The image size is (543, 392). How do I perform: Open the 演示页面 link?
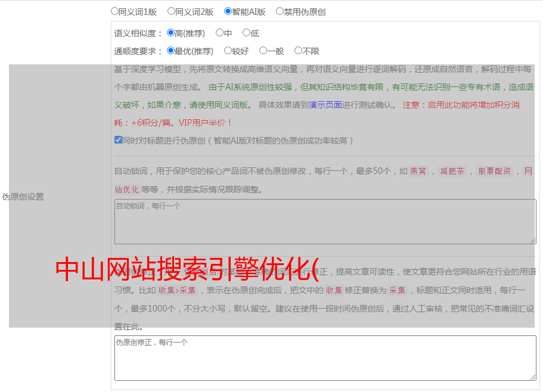[325, 105]
